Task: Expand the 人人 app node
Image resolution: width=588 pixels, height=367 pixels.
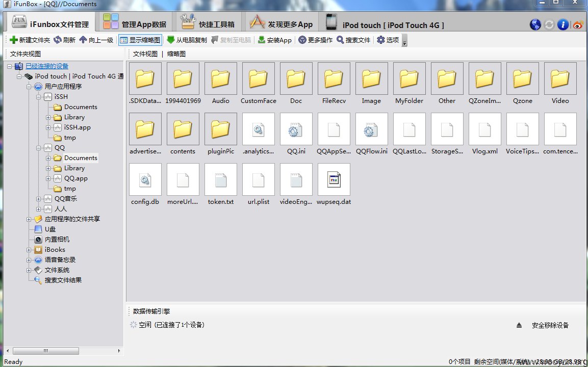Action: 39,209
